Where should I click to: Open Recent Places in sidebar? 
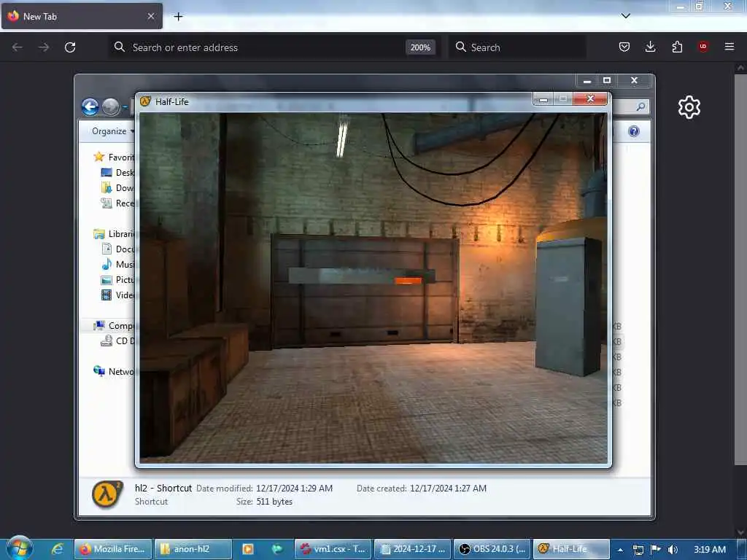pyautogui.click(x=117, y=203)
